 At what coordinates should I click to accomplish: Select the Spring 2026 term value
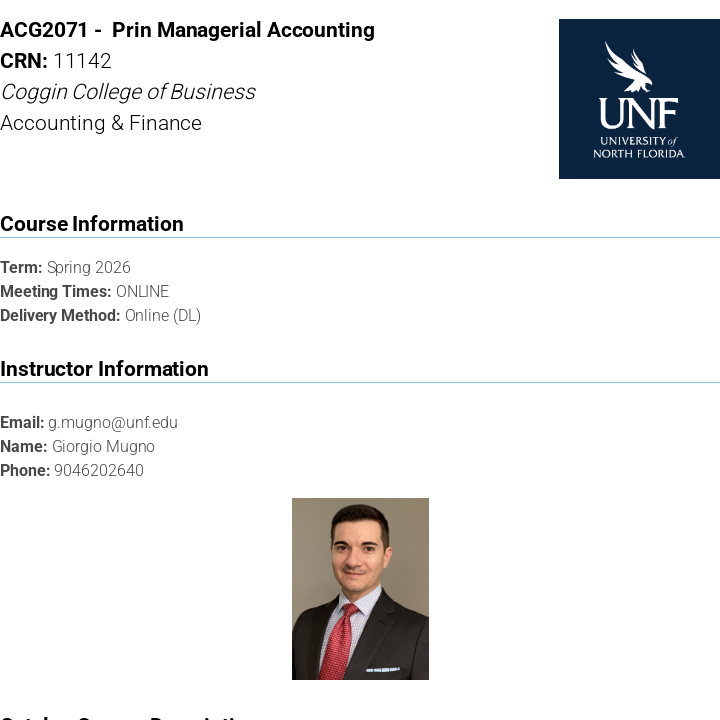pos(89,268)
